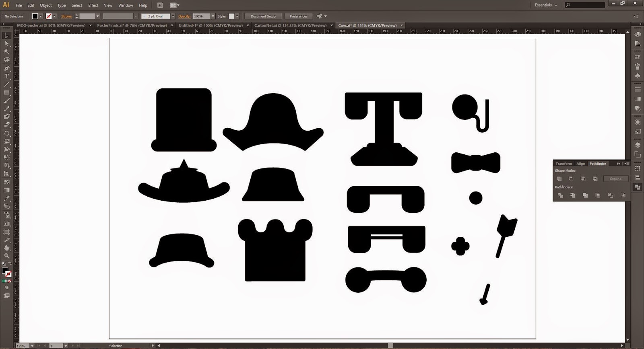Viewport: 644px width, 349px height.
Task: Open the Effect menu
Action: 93,5
